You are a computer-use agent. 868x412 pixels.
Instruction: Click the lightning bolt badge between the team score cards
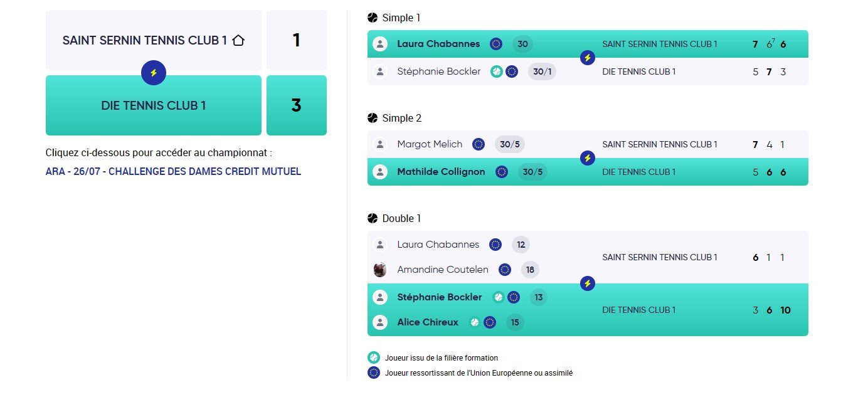pyautogui.click(x=154, y=73)
